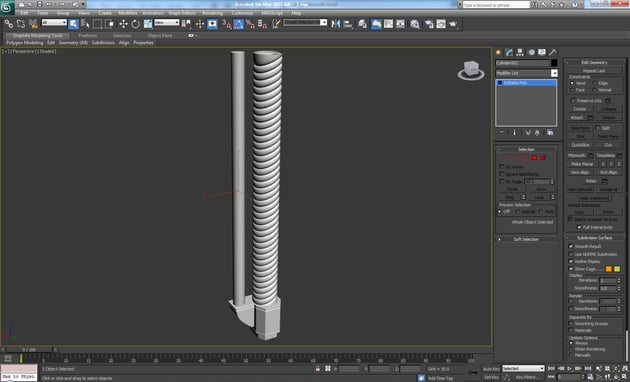
Task: Toggle Smooth Result checkbox
Action: (x=571, y=246)
